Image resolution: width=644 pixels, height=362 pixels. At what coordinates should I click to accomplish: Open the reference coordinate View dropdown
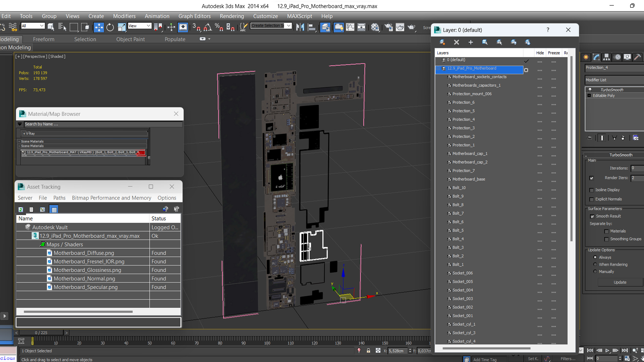pos(140,26)
